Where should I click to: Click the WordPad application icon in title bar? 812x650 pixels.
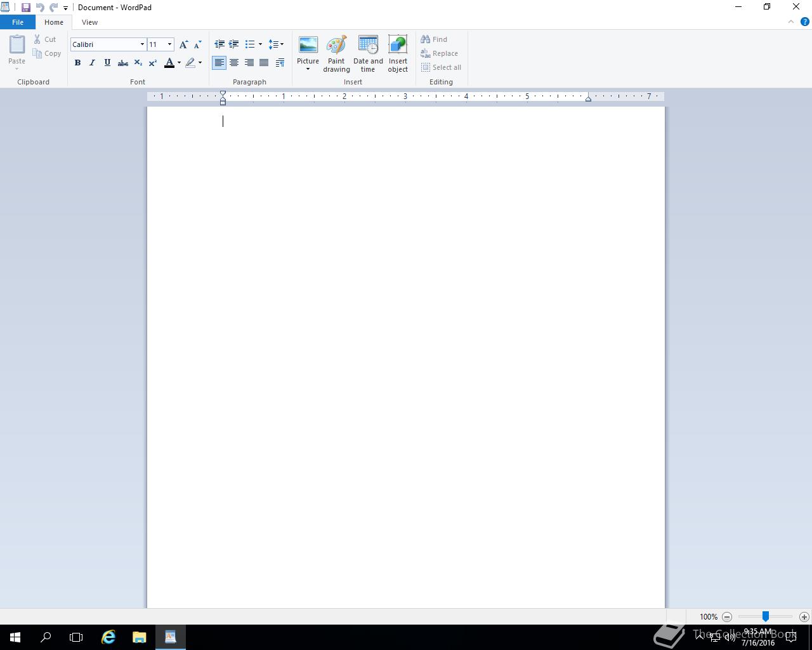(x=5, y=8)
